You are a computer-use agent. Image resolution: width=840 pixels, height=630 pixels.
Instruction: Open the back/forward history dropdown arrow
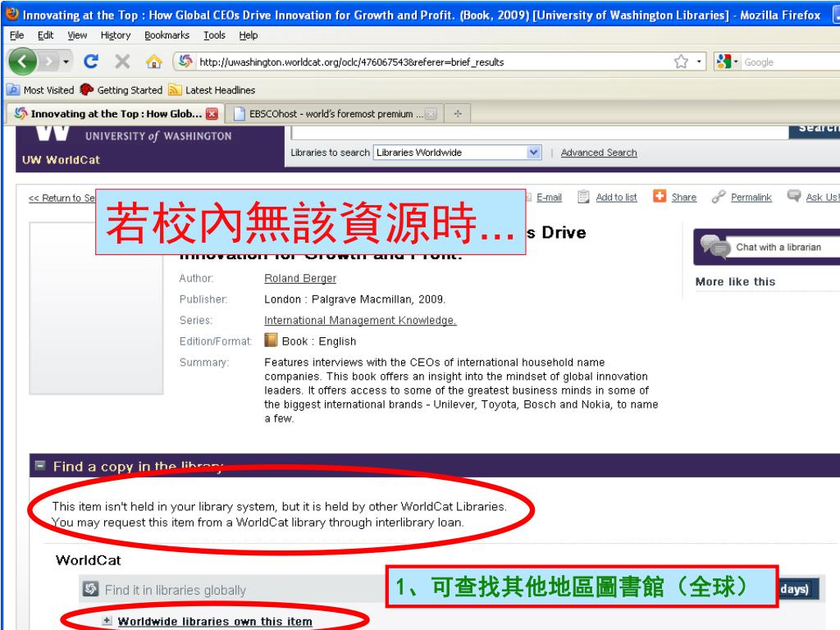coord(66,62)
